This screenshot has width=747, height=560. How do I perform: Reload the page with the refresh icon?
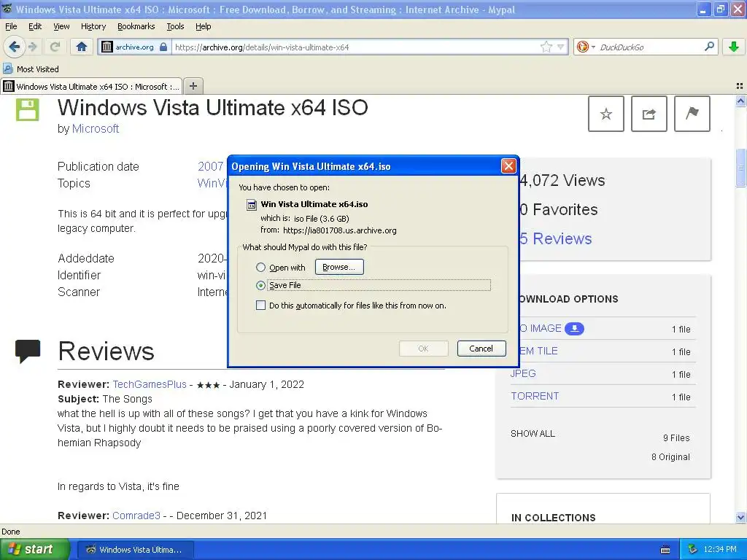(x=55, y=47)
